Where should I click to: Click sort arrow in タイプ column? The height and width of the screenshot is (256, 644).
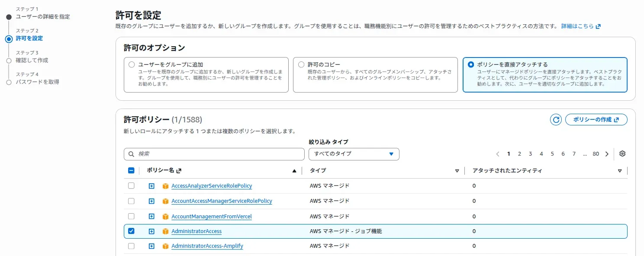click(x=457, y=171)
